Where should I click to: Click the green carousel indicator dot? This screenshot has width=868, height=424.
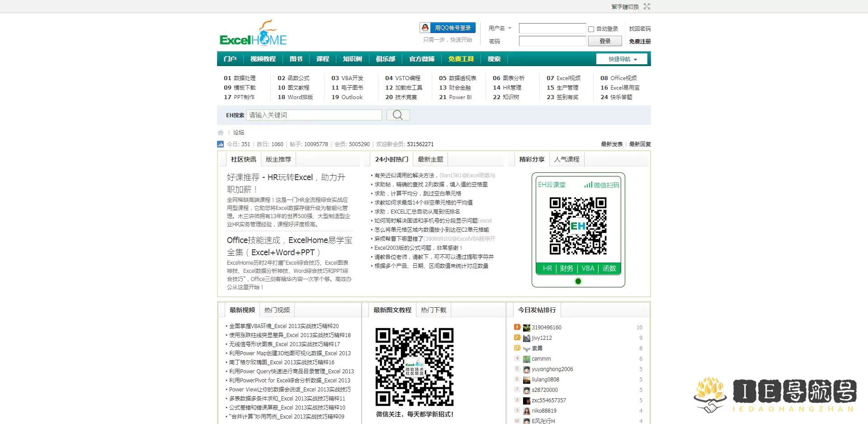[x=578, y=281]
